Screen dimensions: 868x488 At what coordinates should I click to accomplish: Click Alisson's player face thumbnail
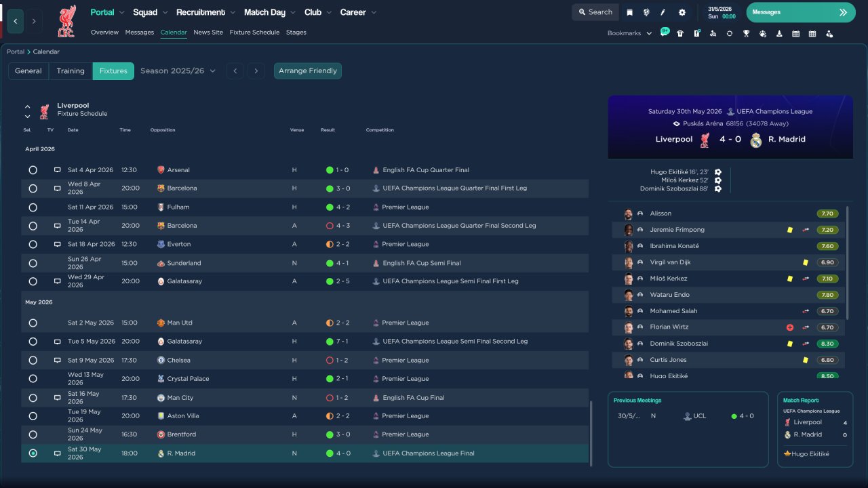click(x=629, y=214)
